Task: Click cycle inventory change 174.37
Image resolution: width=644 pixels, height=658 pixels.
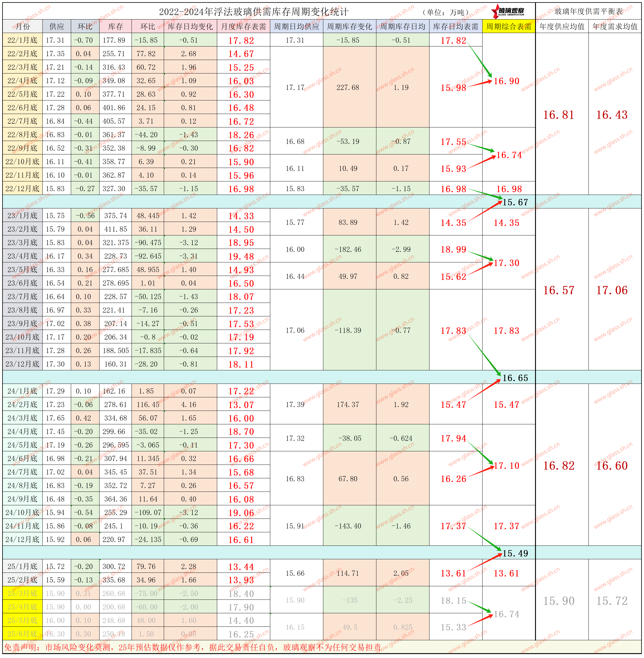Action: click(x=348, y=404)
